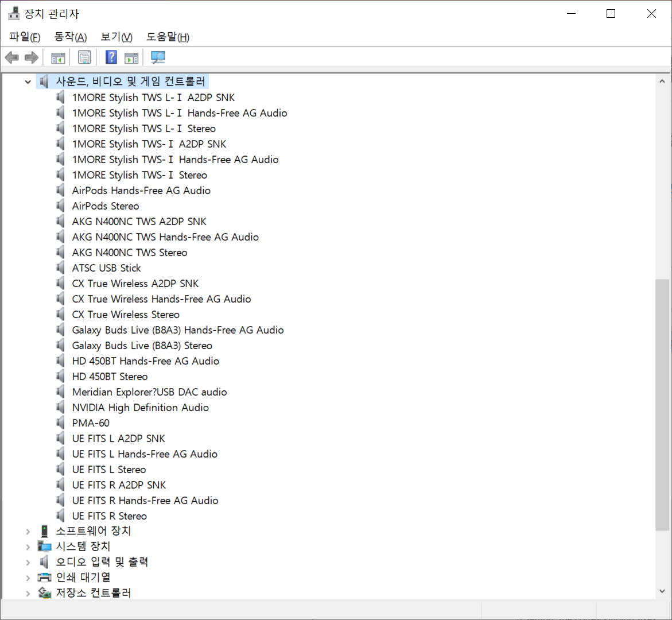Click the 사운드, 비디오 및 게임 컨트롤러 speaker icon
The width and height of the screenshot is (672, 620).
[44, 81]
